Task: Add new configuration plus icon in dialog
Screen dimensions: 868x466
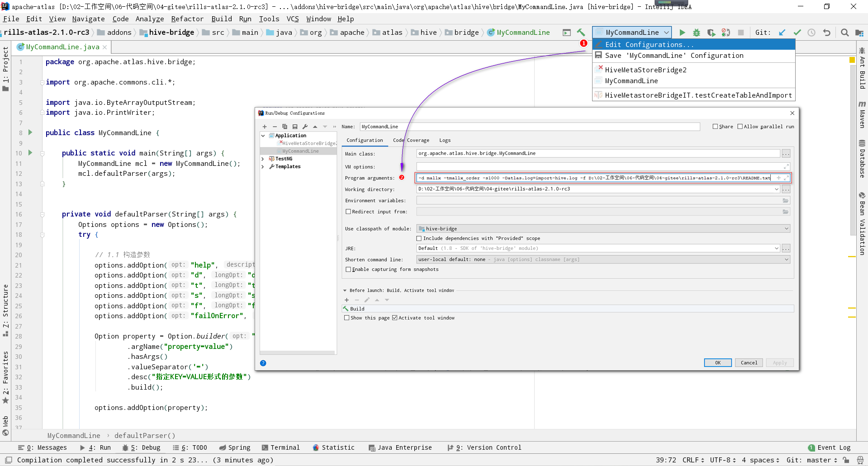Action: (265, 127)
